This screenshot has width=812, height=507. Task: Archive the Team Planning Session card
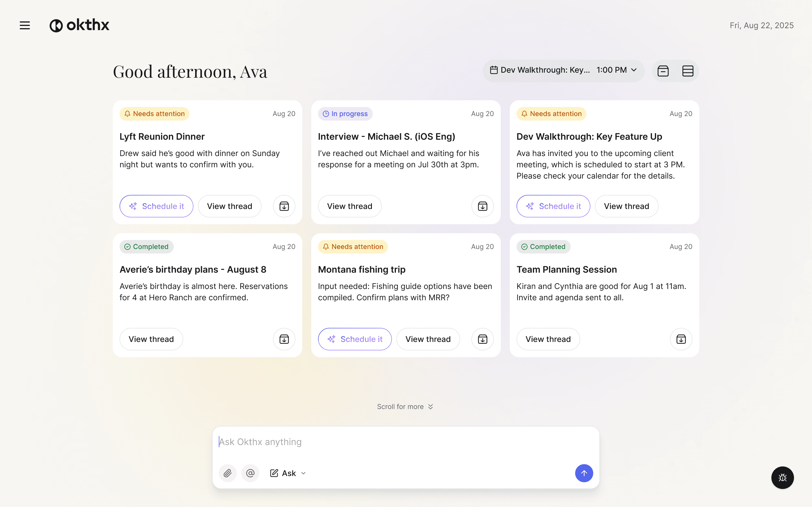point(681,339)
